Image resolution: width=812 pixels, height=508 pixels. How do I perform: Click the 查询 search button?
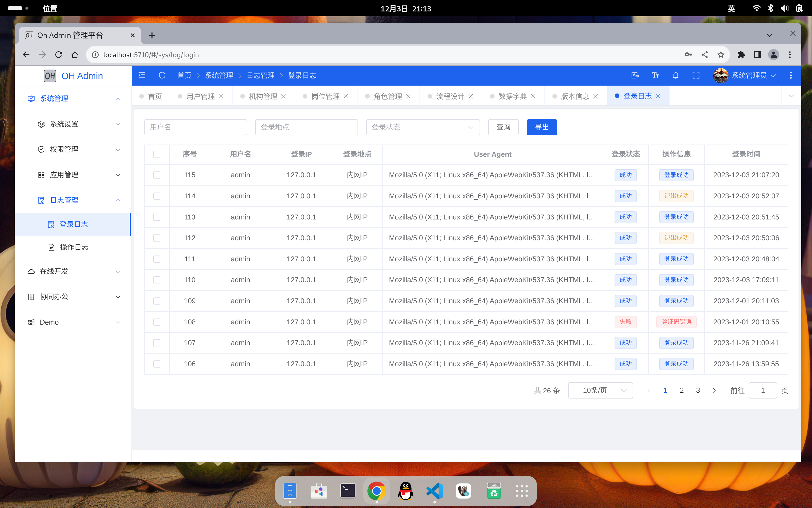click(x=503, y=127)
